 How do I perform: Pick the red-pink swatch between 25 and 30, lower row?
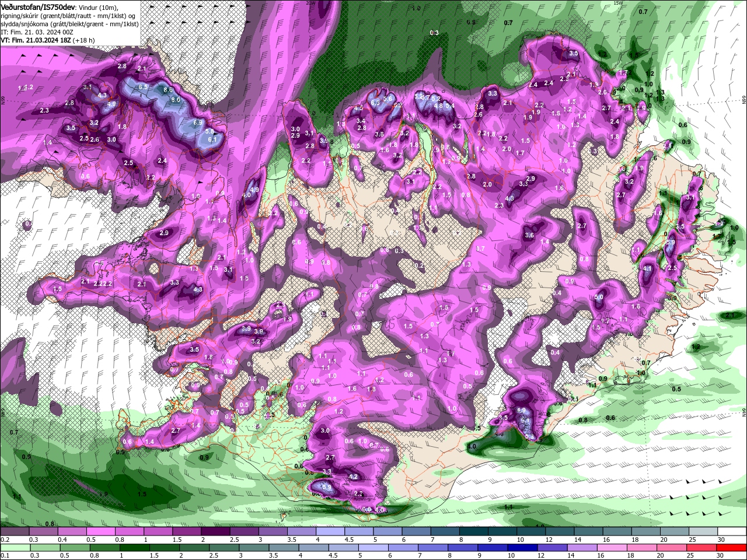701,547
